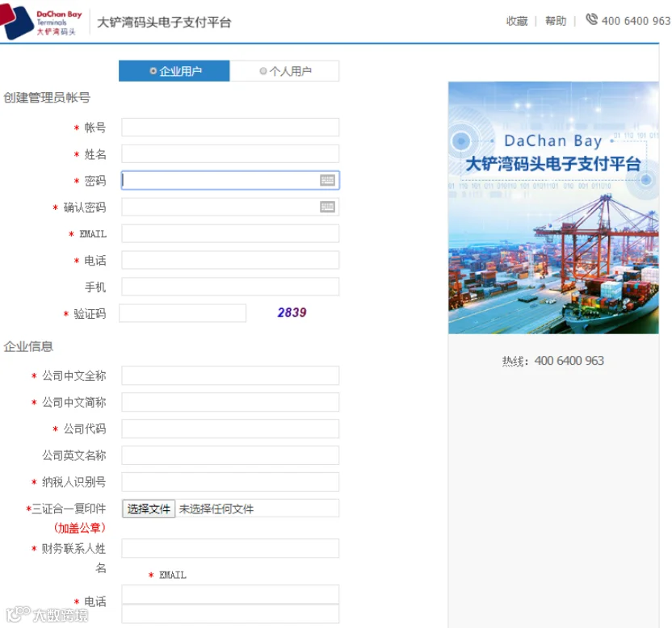Screen dimensions: 672x628
Task: Click the 公司代码 input field
Action: click(x=230, y=429)
